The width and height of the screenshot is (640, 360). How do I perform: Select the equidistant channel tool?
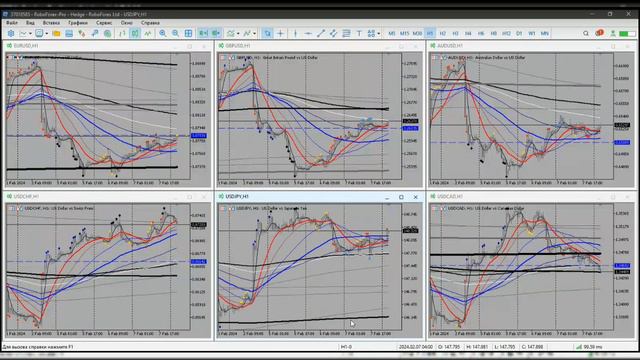tap(333, 33)
